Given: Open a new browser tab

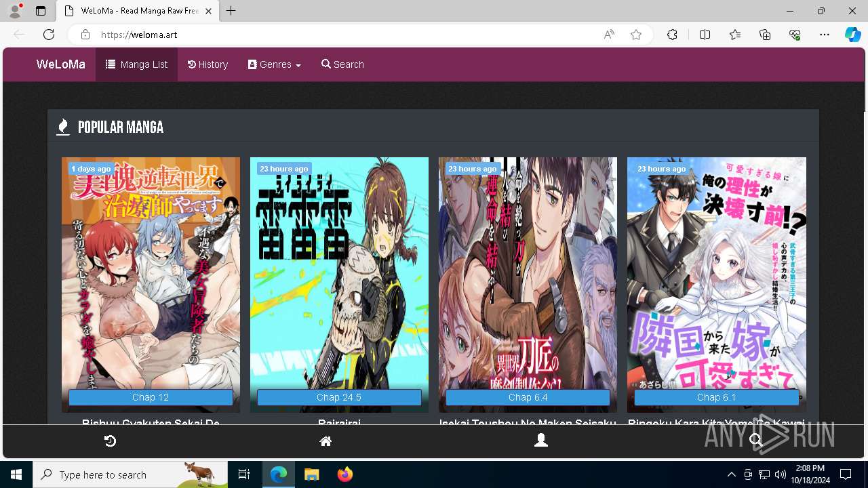Looking at the screenshot, I should [x=231, y=11].
